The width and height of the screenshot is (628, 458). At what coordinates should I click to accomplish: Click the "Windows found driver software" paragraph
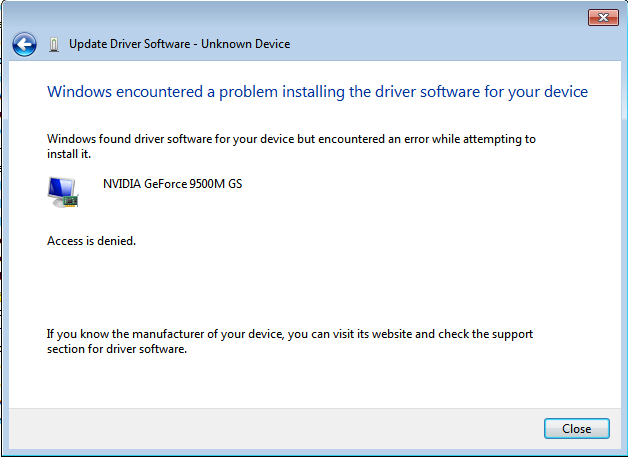coord(291,146)
